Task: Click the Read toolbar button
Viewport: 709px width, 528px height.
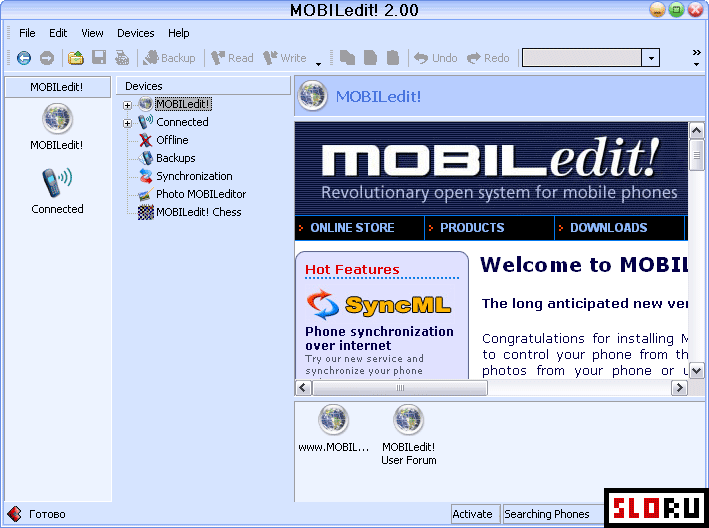Action: [x=232, y=58]
